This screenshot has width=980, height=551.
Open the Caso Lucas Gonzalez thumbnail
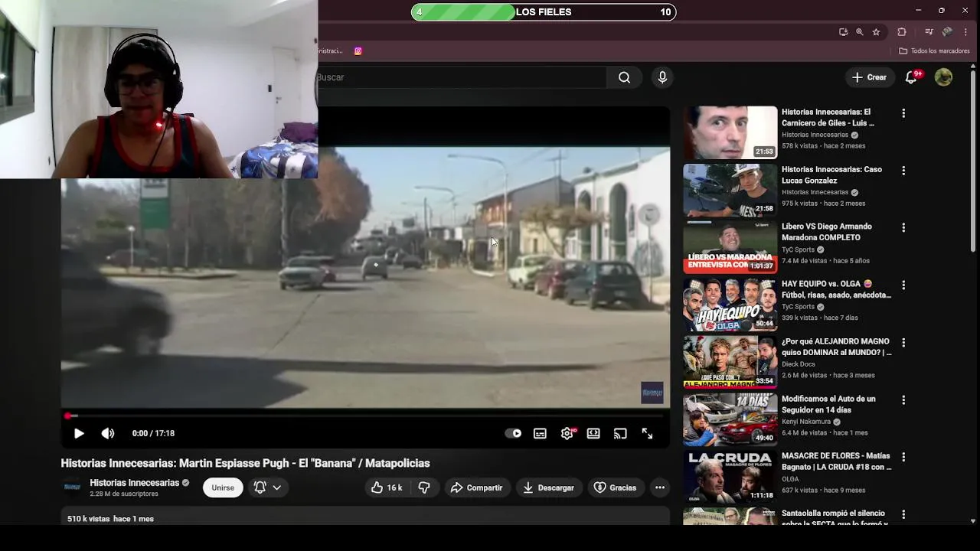(730, 190)
